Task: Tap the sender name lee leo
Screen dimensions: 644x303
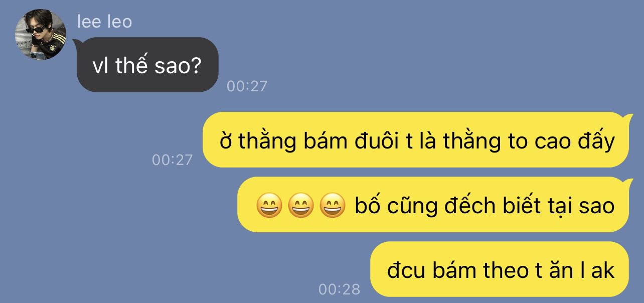Action: pos(104,22)
